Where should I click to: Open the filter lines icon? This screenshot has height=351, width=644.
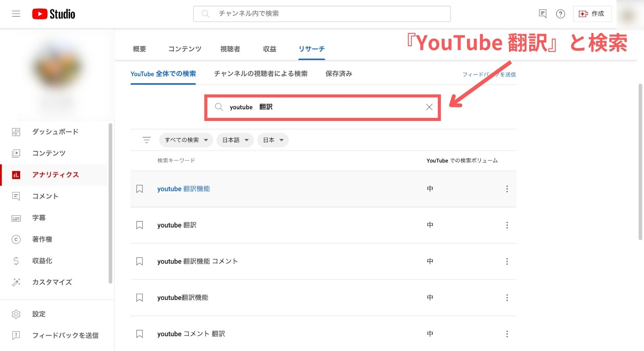(x=147, y=140)
